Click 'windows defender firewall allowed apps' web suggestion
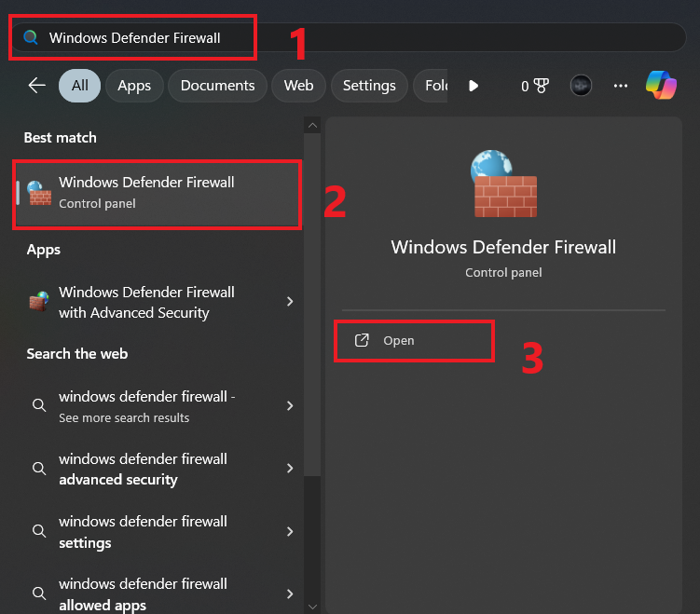700x614 pixels. click(158, 593)
